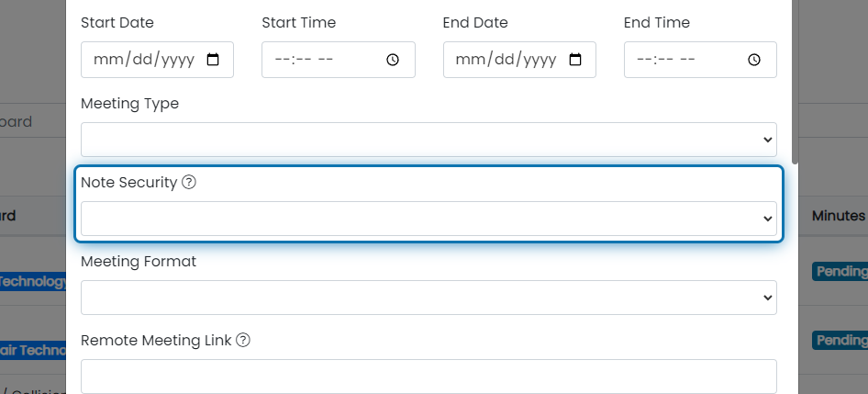
Task: Open the End Time clock picker icon
Action: click(754, 60)
